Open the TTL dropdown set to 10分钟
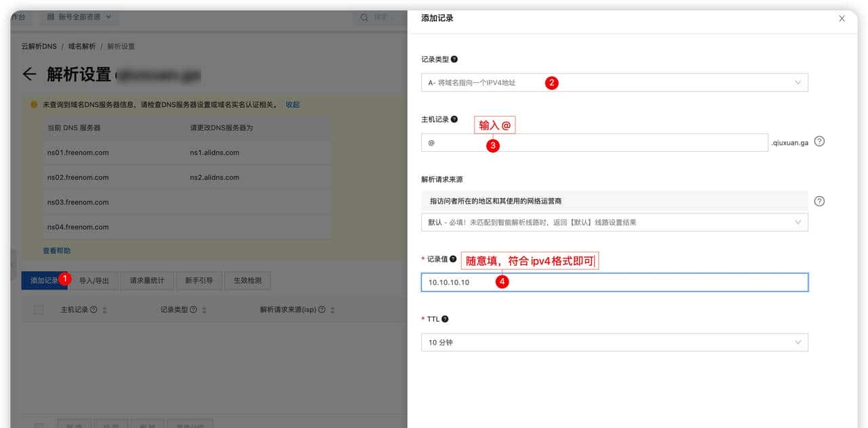Viewport: 868px width, 428px height. tap(614, 342)
